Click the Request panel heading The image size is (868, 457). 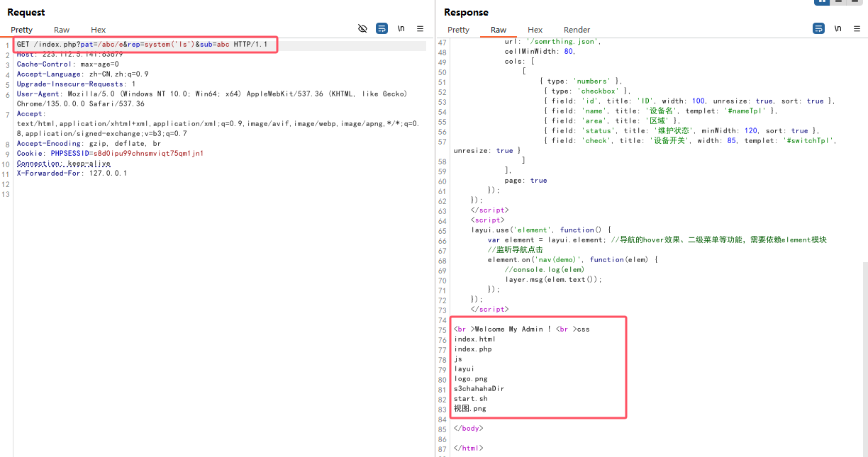26,12
